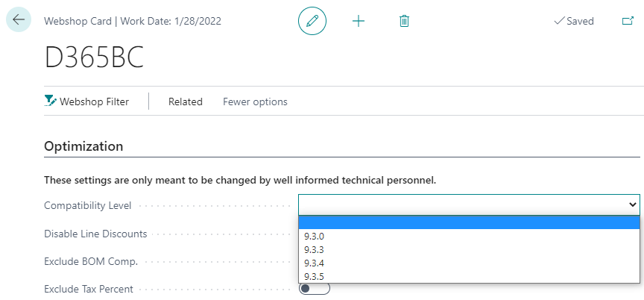Click the pencil edit icon
Image resolution: width=644 pixels, height=300 pixels.
312,21
